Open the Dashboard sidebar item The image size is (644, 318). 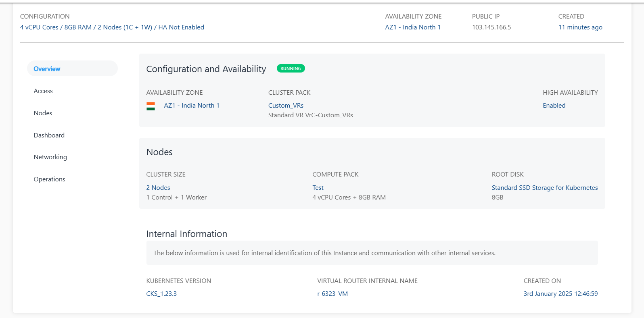coord(49,135)
